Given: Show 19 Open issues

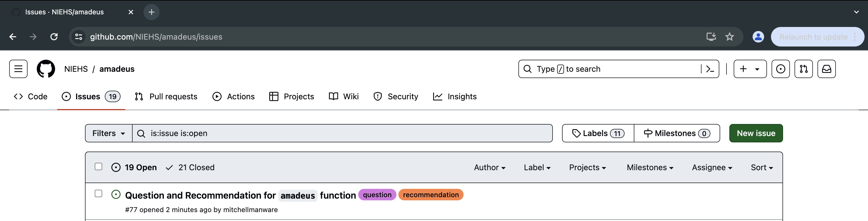Looking at the screenshot, I should point(134,168).
